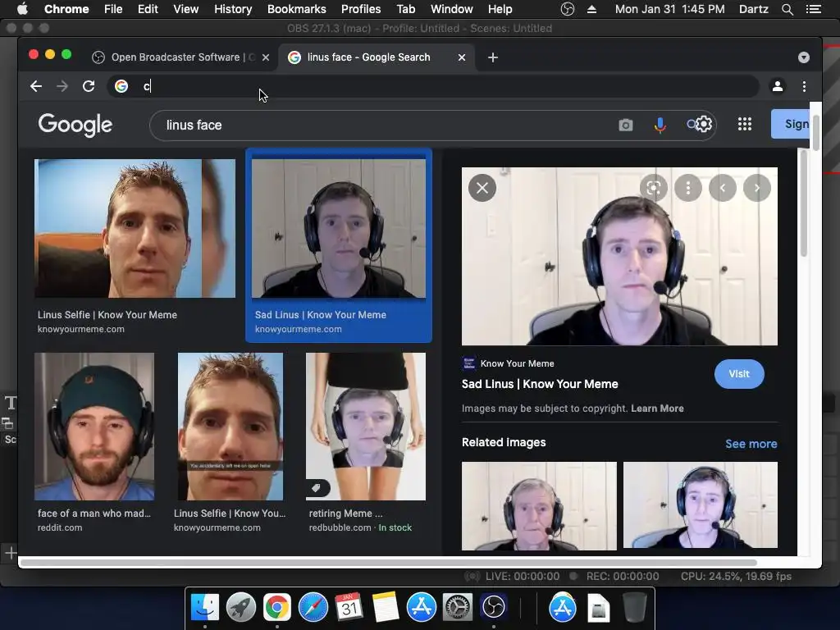The height and width of the screenshot is (630, 840).
Task: Open the Learn More copyright link
Action: point(657,409)
